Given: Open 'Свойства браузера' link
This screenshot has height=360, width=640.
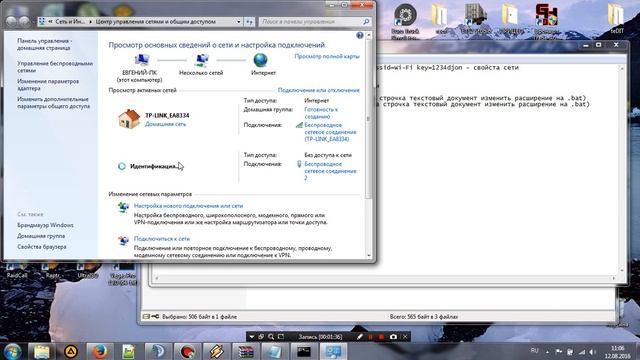Looking at the screenshot, I should pos(42,247).
